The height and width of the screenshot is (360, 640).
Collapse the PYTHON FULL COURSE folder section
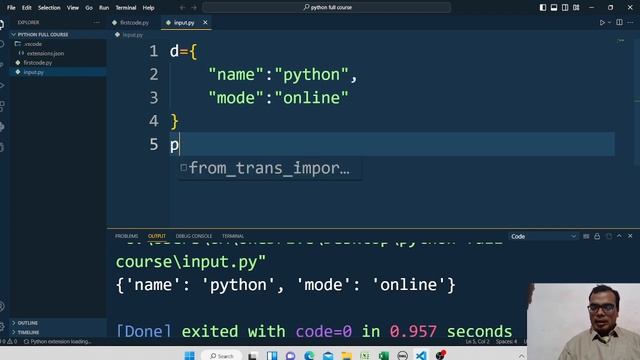click(58, 34)
